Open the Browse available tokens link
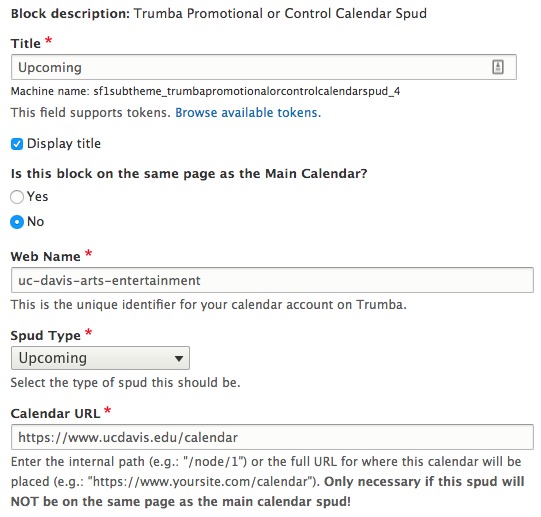The image size is (541, 517). [248, 113]
